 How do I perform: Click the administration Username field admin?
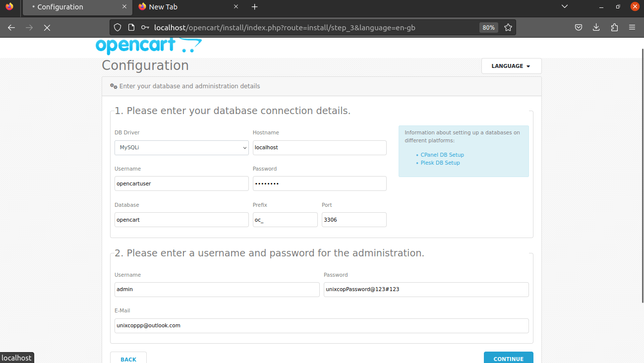tap(217, 290)
